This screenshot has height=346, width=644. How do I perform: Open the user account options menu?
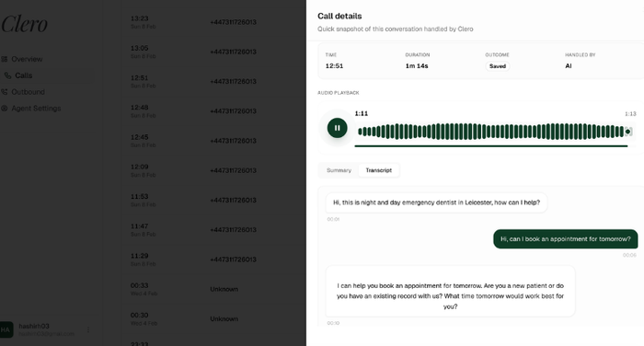(x=88, y=329)
